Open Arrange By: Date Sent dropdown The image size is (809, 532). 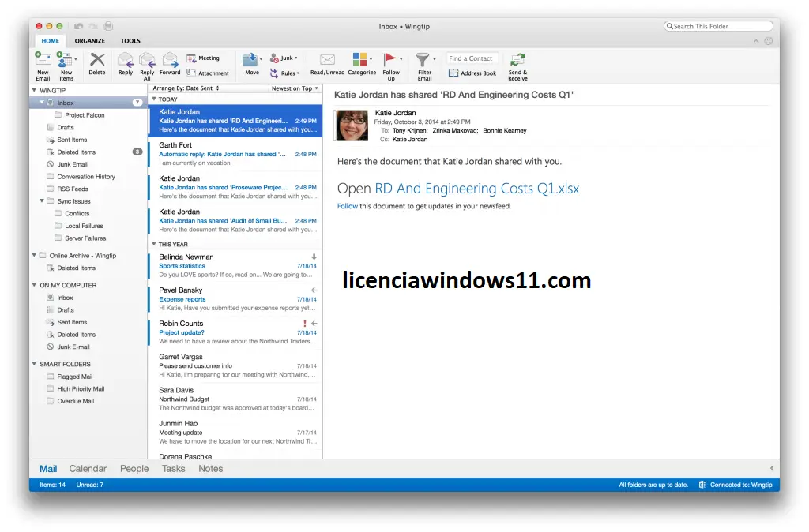click(186, 88)
